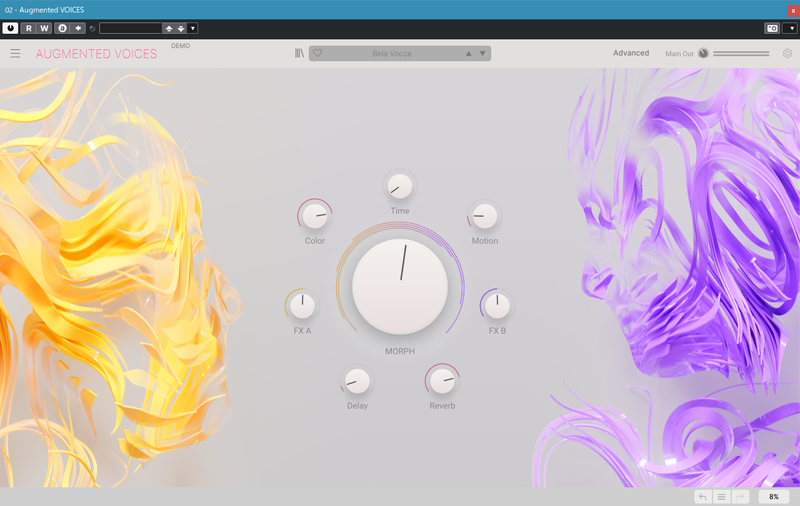Screen dimensions: 800x506
Task: Open the Advanced panel
Action: click(x=631, y=53)
